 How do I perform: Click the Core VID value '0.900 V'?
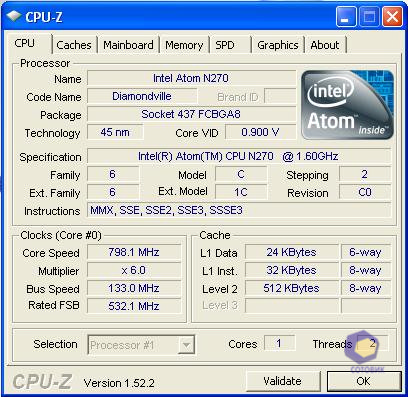[x=260, y=132]
